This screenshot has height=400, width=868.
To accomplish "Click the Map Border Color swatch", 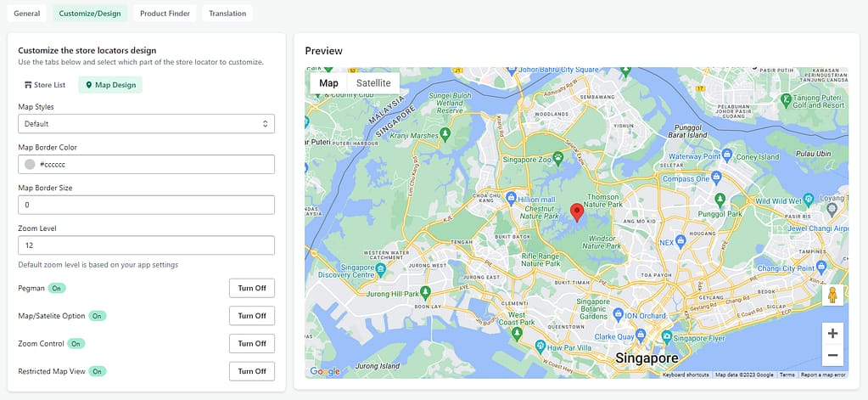I will pos(31,165).
